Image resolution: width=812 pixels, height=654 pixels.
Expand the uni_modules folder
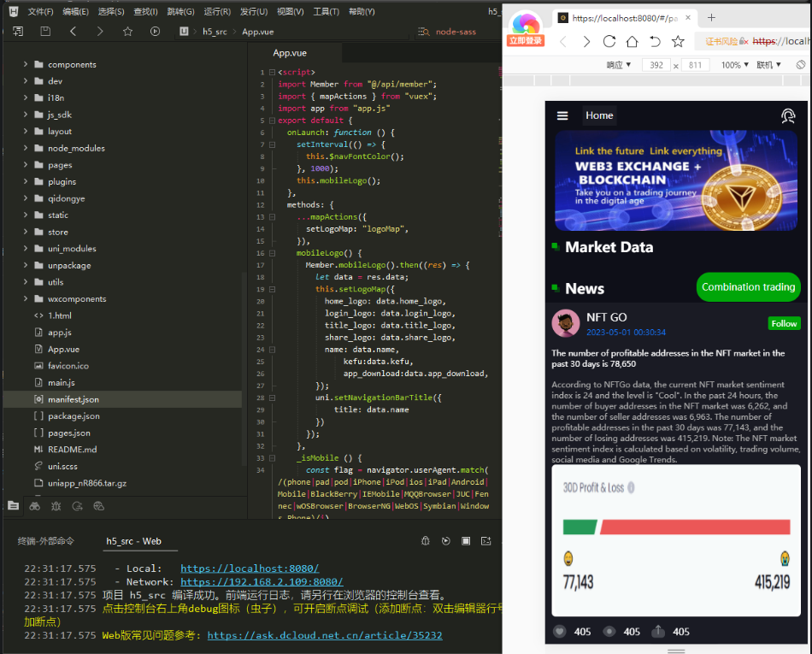pyautogui.click(x=26, y=249)
